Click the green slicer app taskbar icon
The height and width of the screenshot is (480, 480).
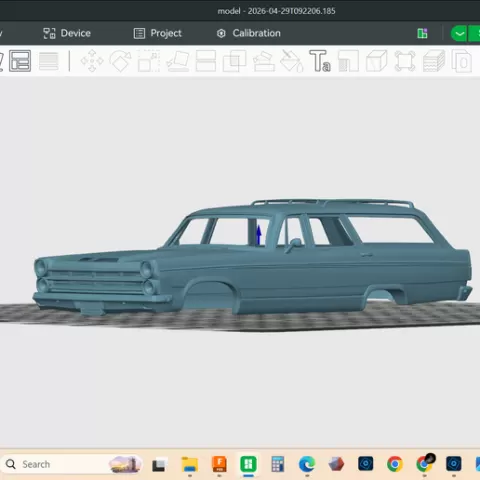pos(248,464)
